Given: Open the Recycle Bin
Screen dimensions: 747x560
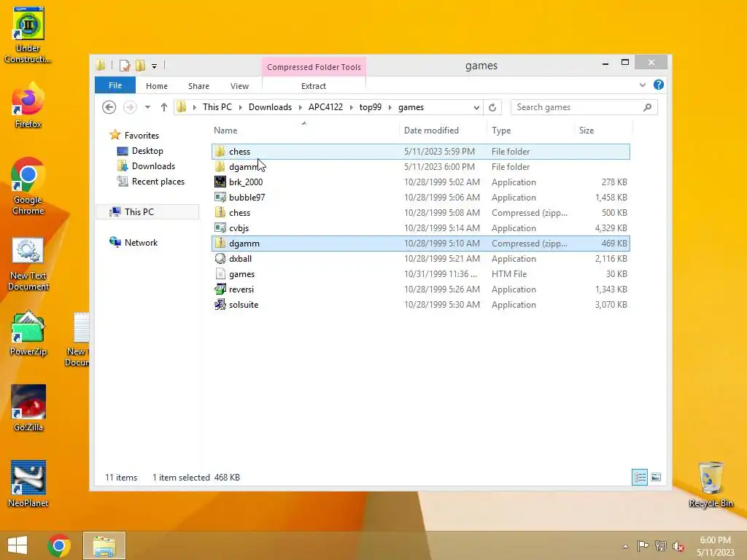Looking at the screenshot, I should tap(711, 484).
